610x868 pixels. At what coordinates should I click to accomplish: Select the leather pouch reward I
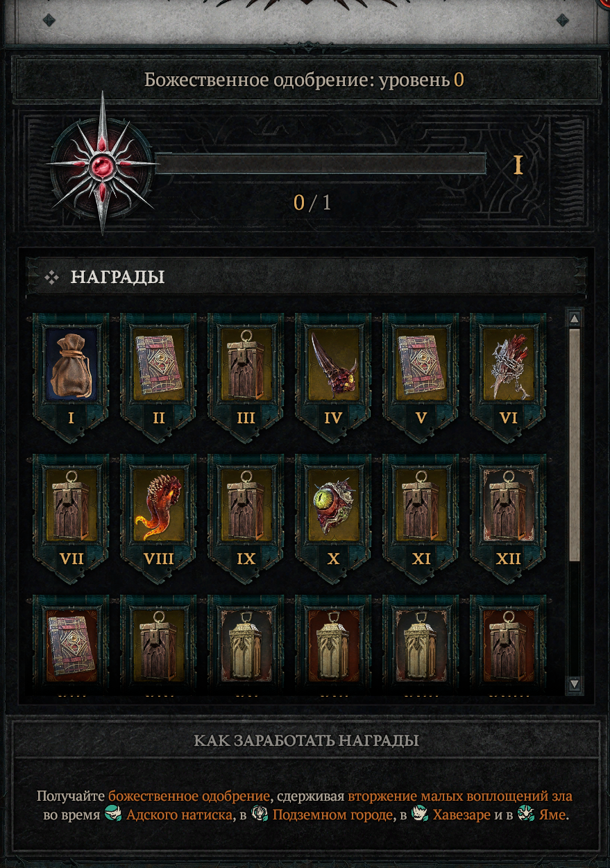pos(71,375)
